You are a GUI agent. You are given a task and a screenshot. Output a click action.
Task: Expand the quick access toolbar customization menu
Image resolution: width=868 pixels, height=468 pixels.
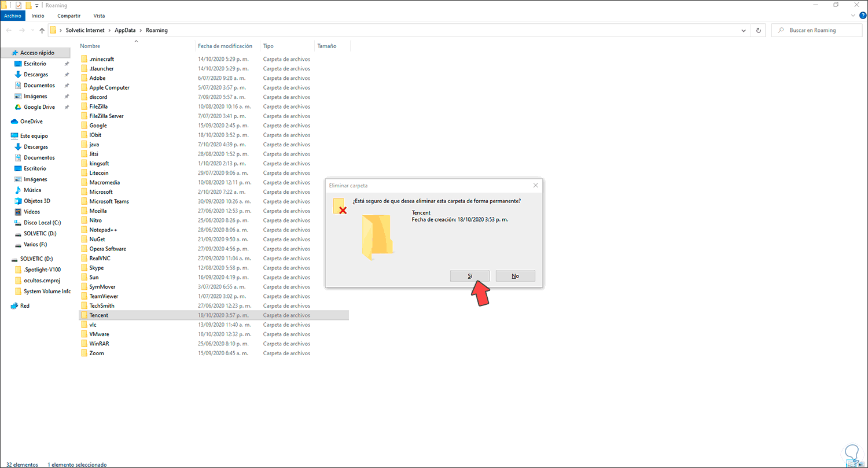pyautogui.click(x=36, y=5)
